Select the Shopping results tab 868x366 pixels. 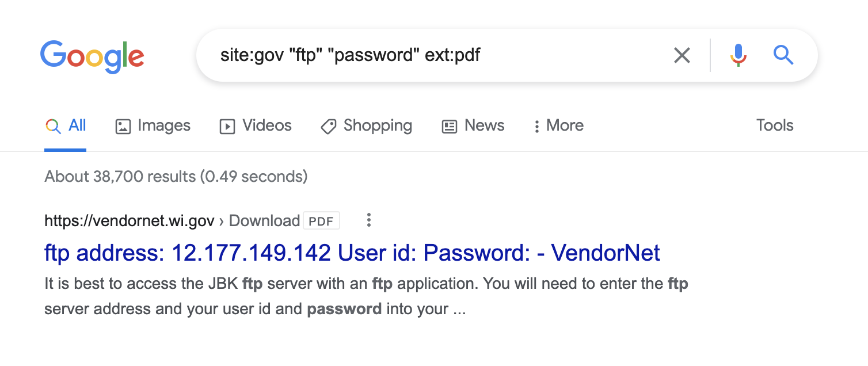coord(367,125)
